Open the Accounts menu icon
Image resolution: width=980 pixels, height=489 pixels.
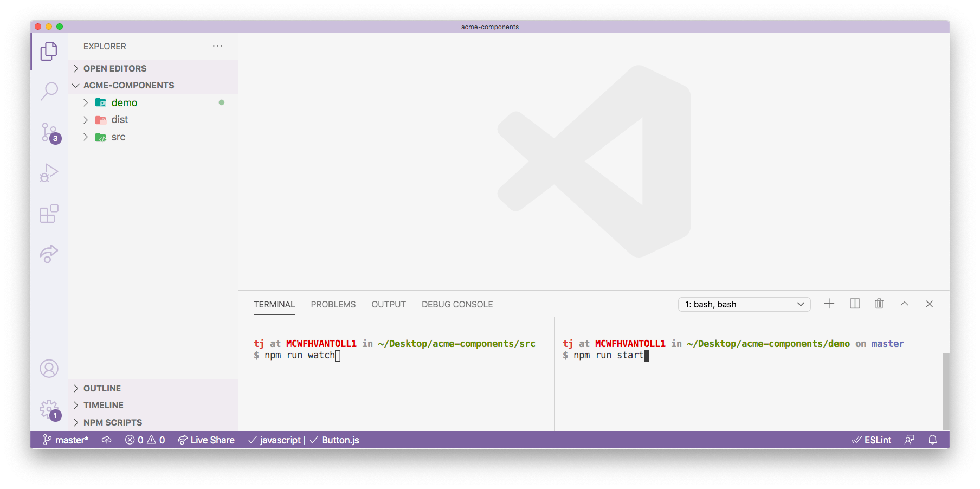[x=49, y=369]
